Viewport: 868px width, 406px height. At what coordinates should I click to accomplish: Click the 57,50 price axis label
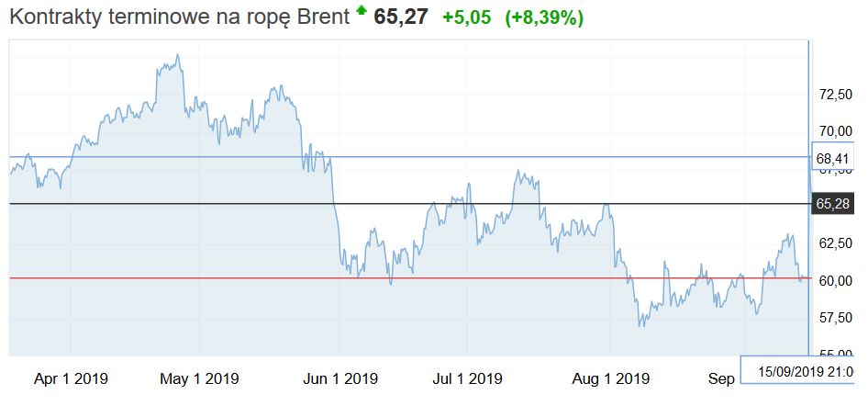[x=835, y=318]
